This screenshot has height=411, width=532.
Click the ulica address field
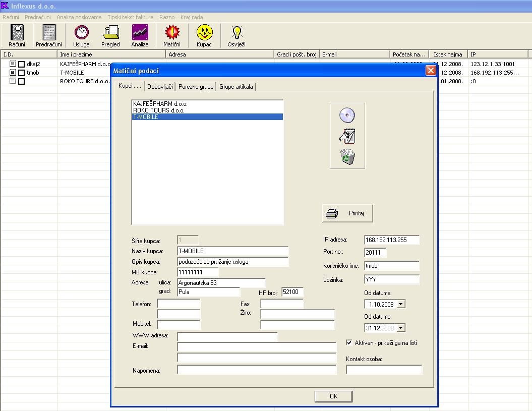tap(221, 283)
